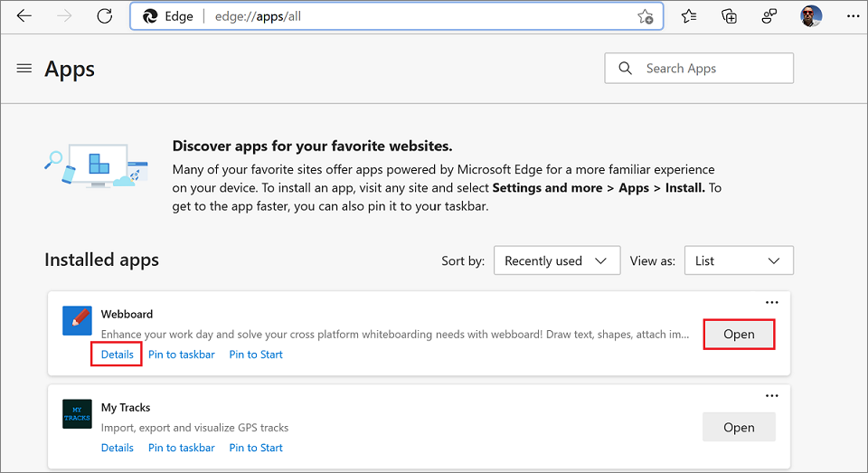This screenshot has width=868, height=473.
Task: Click the Webboard app title
Action: coord(127,314)
